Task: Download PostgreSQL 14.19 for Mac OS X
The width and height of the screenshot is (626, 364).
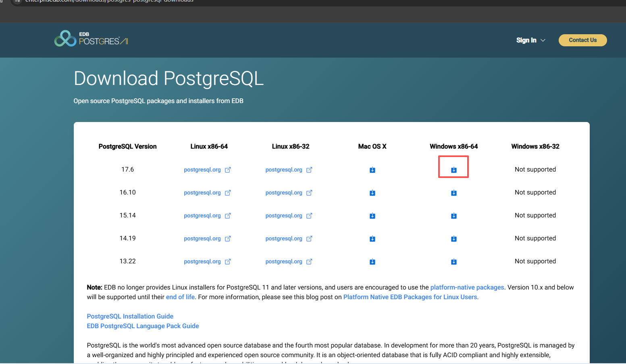Action: 372,239
